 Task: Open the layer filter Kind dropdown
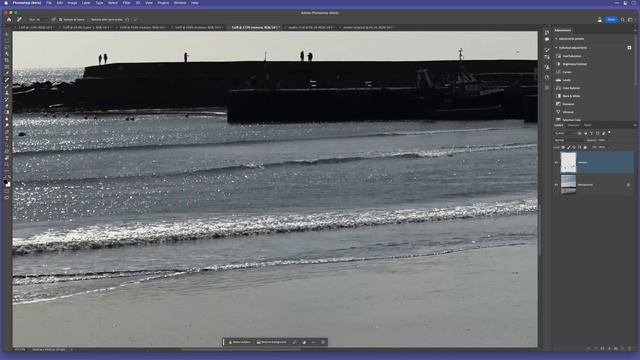(565, 133)
